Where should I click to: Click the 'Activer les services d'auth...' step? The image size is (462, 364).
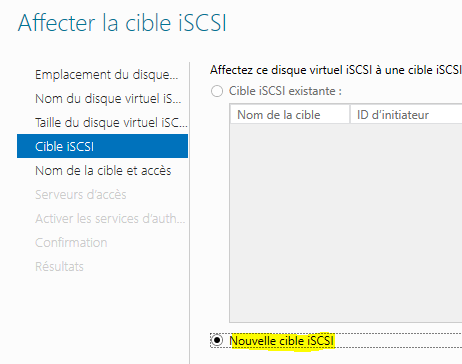click(110, 218)
